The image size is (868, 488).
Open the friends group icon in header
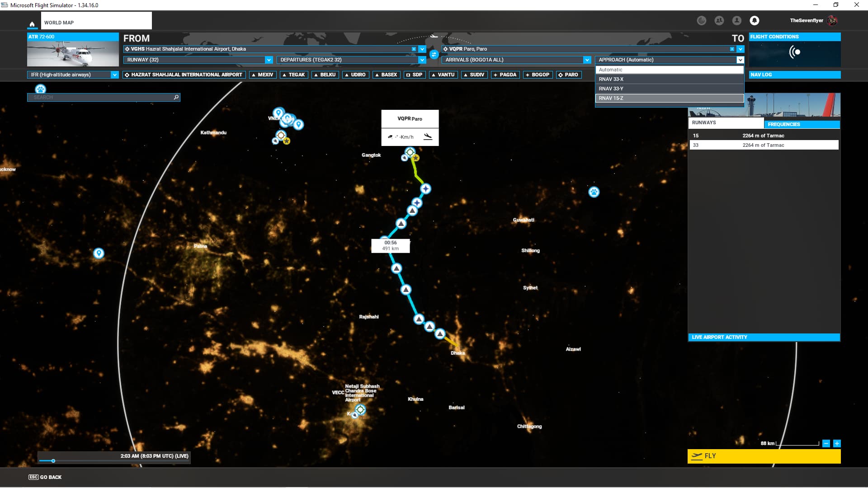[x=719, y=20]
